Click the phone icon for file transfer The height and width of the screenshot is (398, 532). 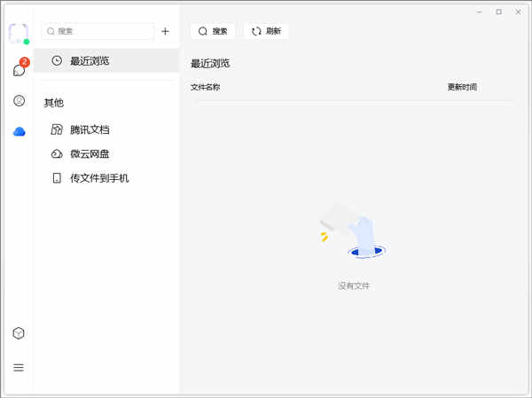pos(57,178)
